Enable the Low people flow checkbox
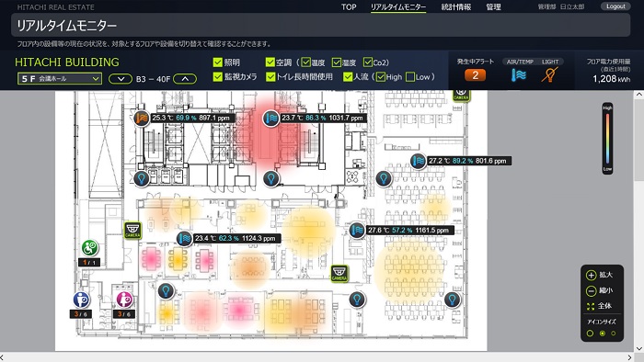This screenshot has width=644, height=362. (x=410, y=76)
